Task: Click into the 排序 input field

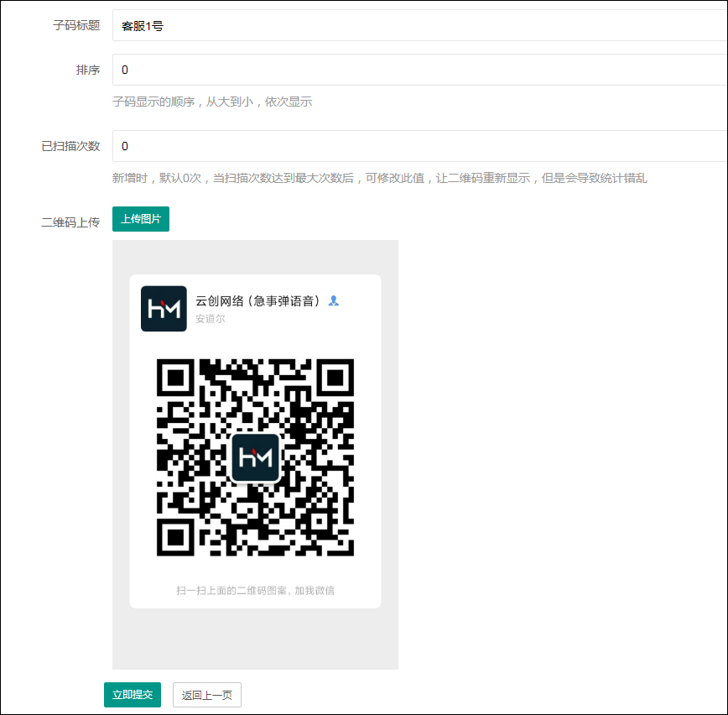Action: 419,70
